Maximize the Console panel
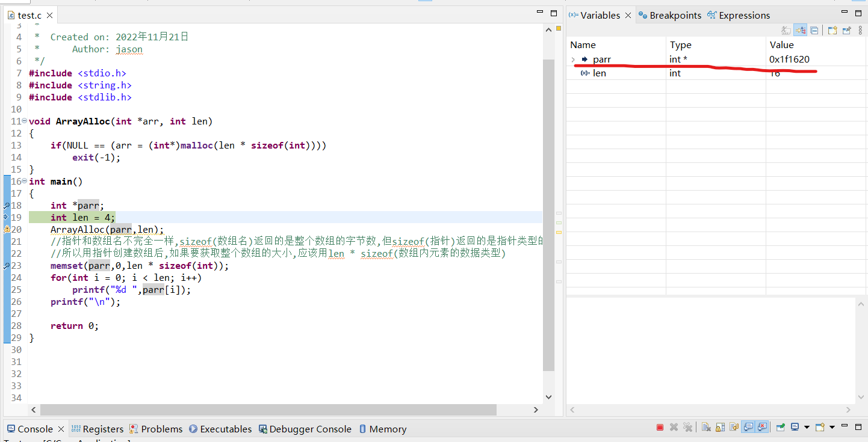 (x=857, y=427)
